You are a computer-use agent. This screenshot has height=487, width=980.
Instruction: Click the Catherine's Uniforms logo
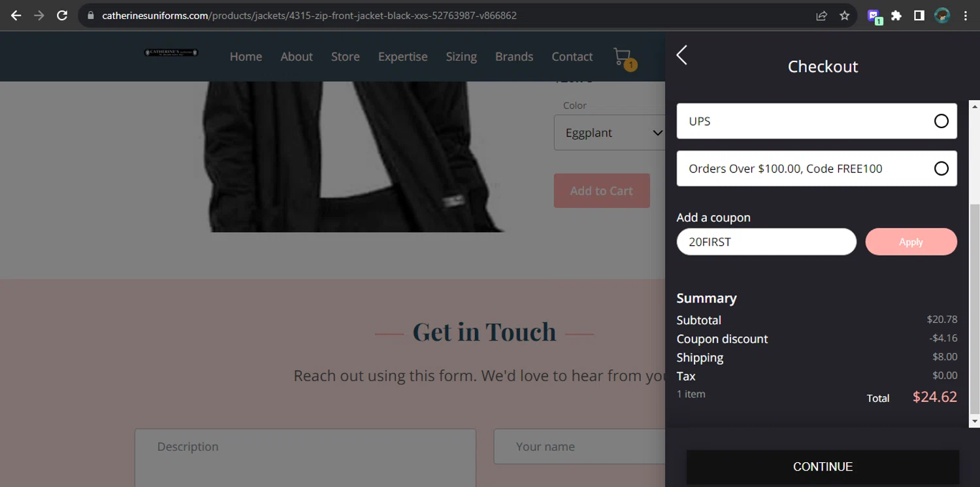tap(171, 52)
